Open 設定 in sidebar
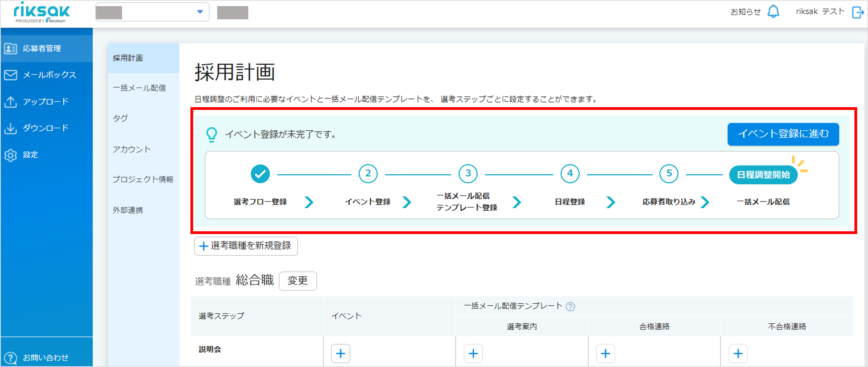This screenshot has height=367, width=868. (x=46, y=155)
